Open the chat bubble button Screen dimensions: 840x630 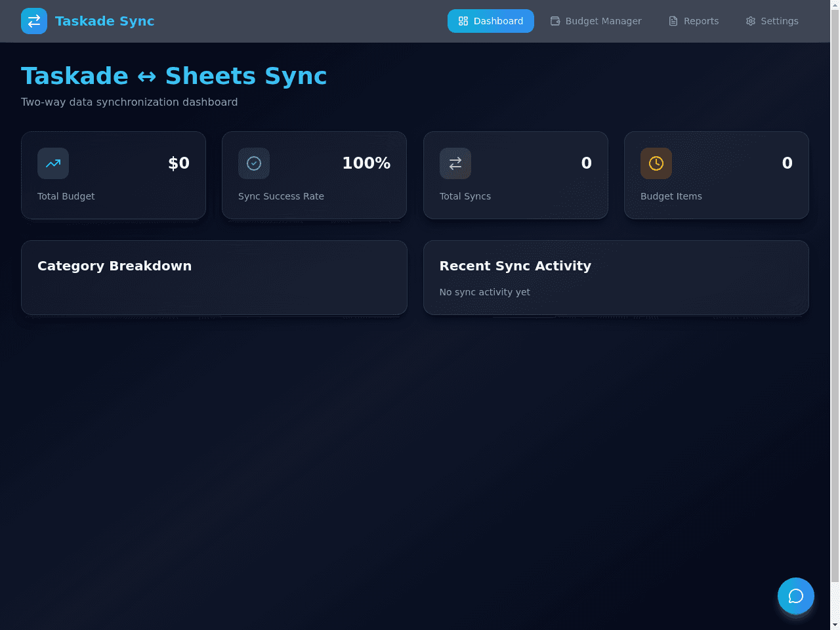pyautogui.click(x=796, y=596)
